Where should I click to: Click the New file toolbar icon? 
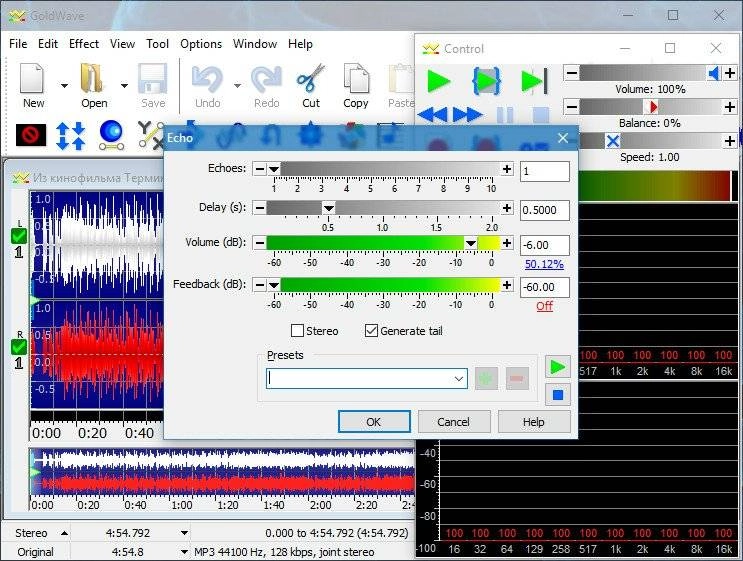pyautogui.click(x=32, y=79)
